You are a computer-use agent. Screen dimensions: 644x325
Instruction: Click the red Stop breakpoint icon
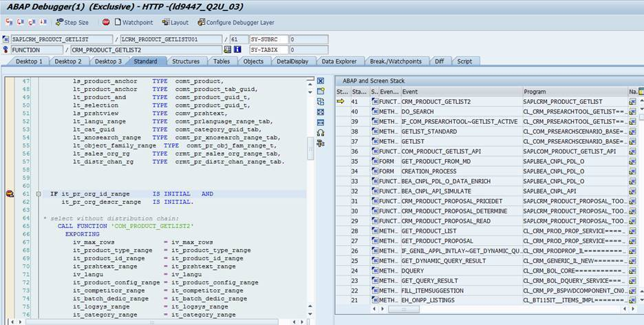coord(106,22)
